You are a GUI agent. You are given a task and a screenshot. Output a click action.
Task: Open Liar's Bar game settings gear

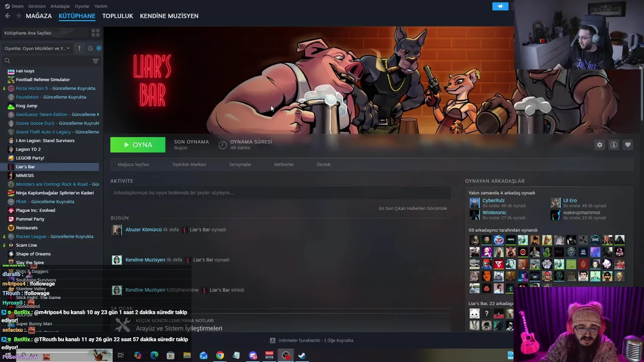(600, 145)
